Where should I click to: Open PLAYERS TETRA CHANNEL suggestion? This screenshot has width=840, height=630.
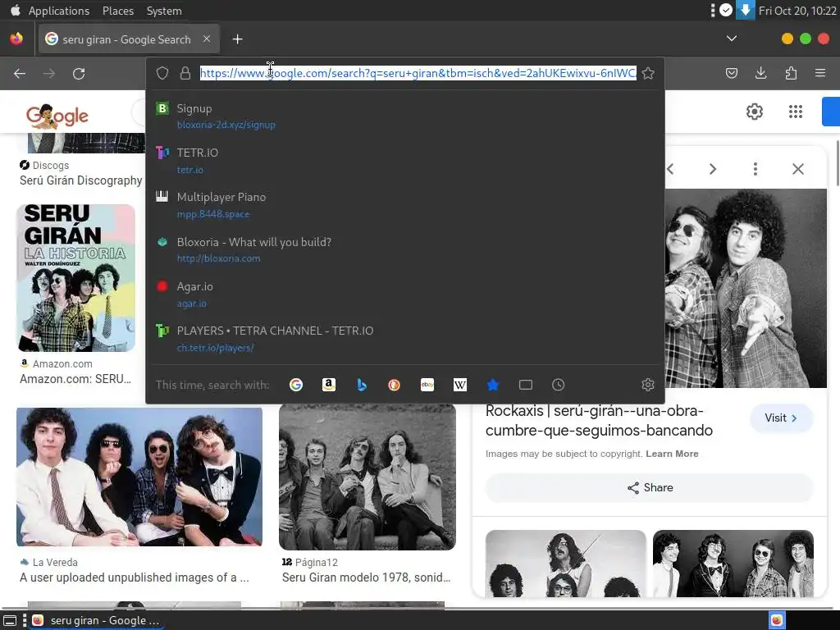coord(405,339)
